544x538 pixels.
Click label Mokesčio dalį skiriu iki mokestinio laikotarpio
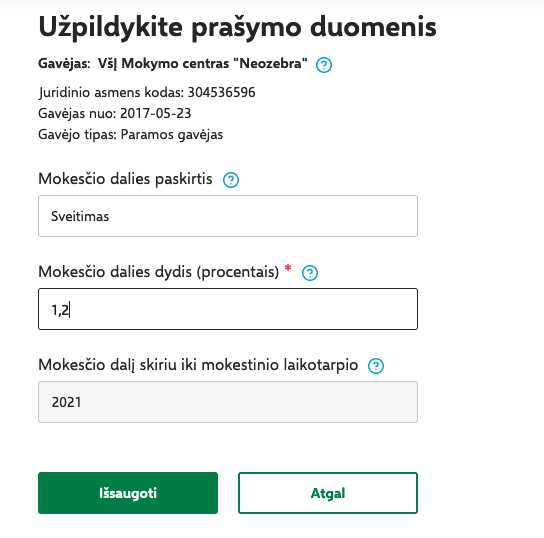coord(198,365)
